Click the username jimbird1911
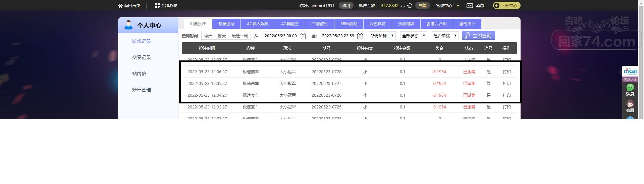This screenshot has height=184, width=644. pyautogui.click(x=323, y=6)
